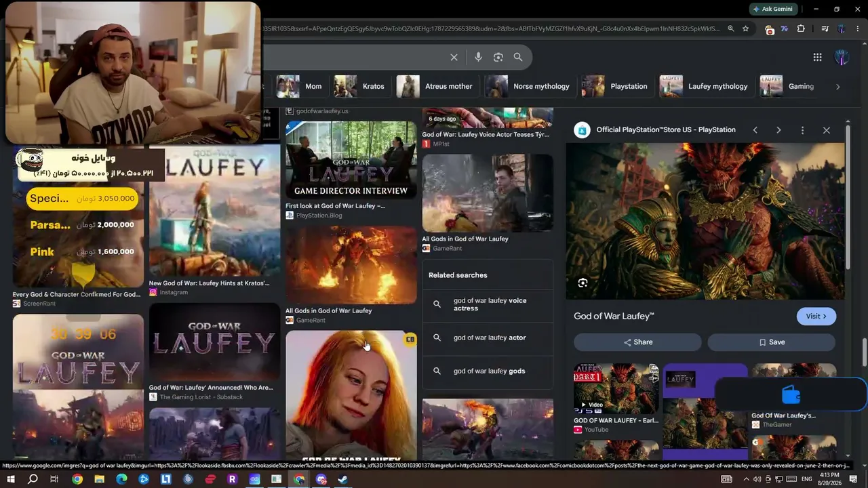Search related 'god of war laufey actor'
This screenshot has width=868, height=488.
pos(488,338)
